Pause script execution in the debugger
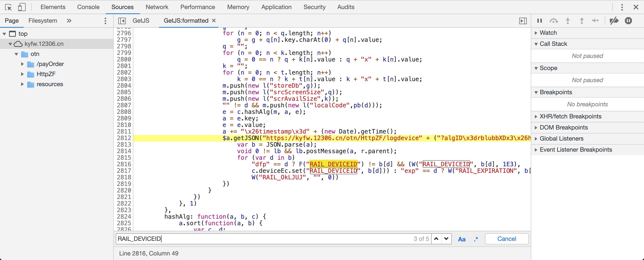Viewport: 644px width, 260px height. pos(539,21)
